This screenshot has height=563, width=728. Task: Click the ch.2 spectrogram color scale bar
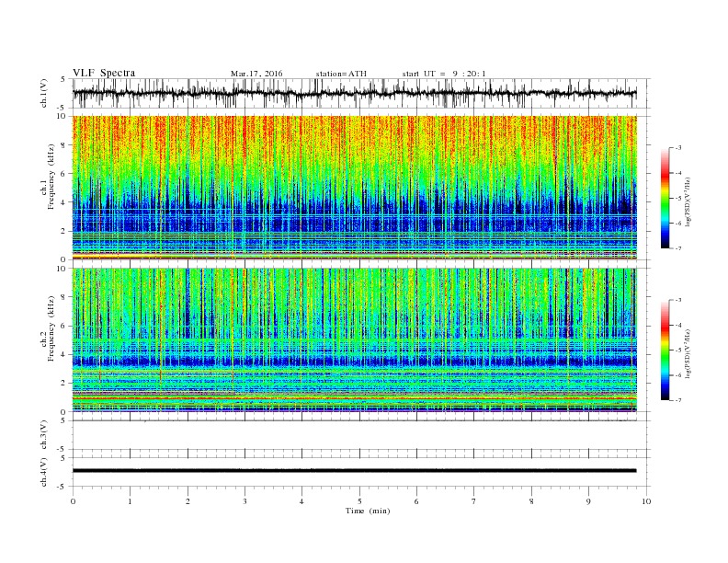665,350
